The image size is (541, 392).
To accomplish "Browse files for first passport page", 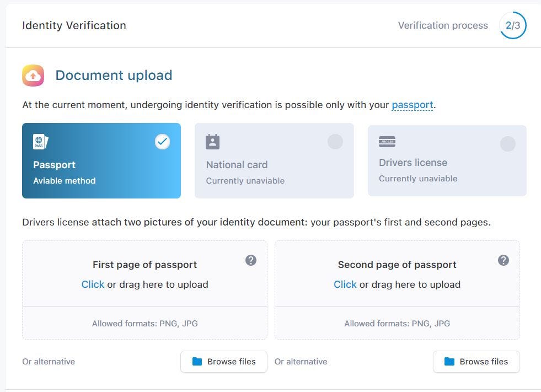I will point(224,362).
